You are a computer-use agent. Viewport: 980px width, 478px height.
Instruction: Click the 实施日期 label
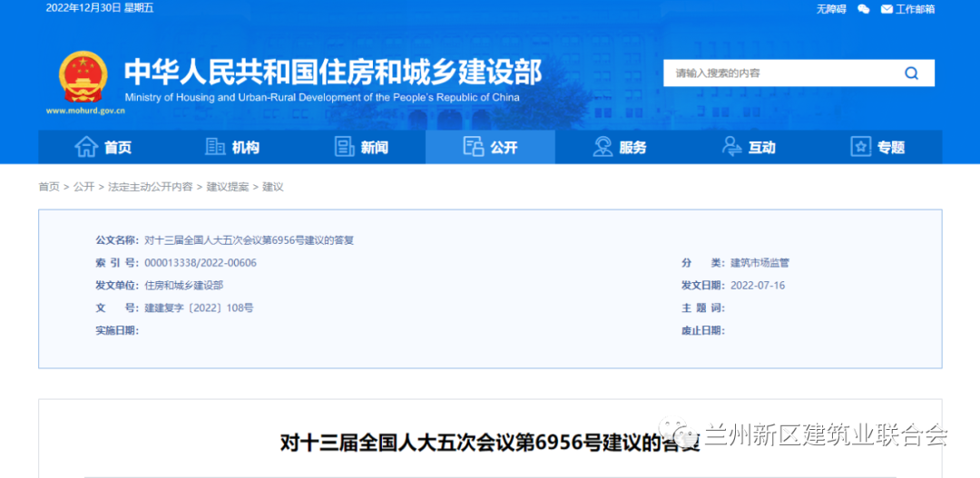(117, 330)
